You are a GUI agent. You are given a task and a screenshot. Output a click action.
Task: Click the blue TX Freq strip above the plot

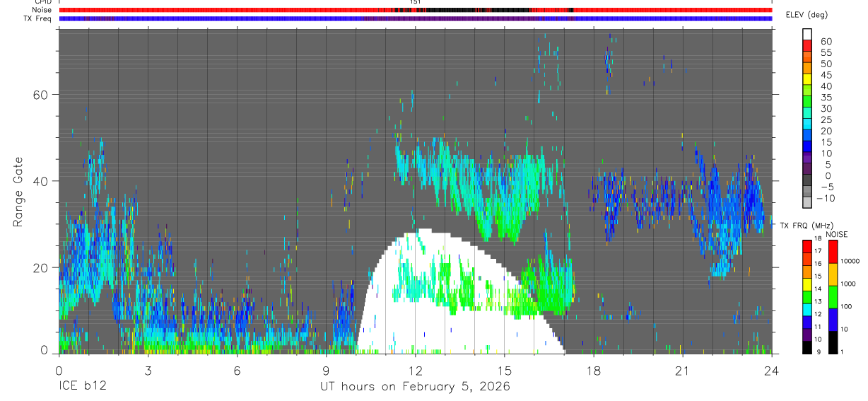415,18
